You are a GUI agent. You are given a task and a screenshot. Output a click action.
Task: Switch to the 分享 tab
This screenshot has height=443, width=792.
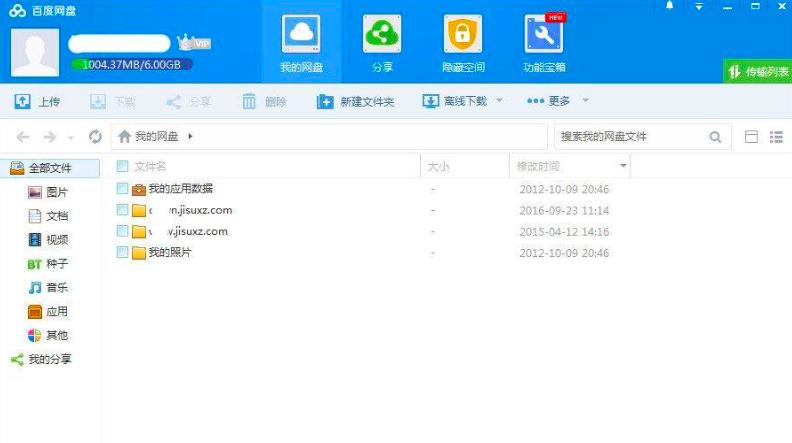[x=382, y=42]
